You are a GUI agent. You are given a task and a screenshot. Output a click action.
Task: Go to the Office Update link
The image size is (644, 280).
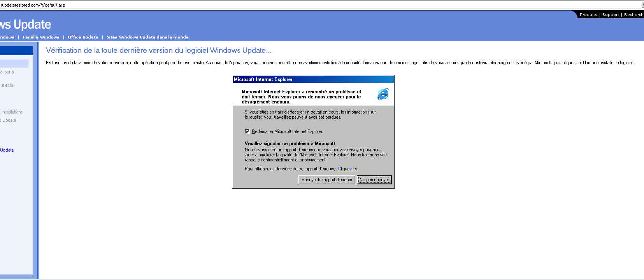83,37
